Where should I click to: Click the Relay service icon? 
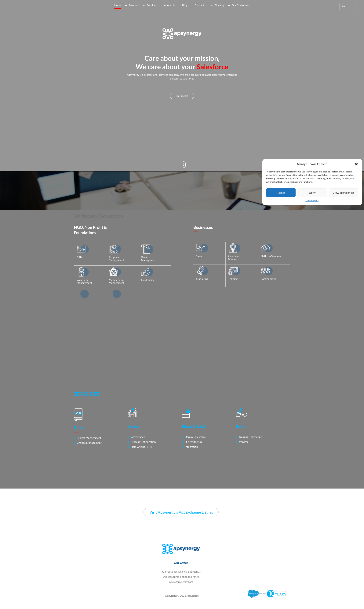coord(242,413)
